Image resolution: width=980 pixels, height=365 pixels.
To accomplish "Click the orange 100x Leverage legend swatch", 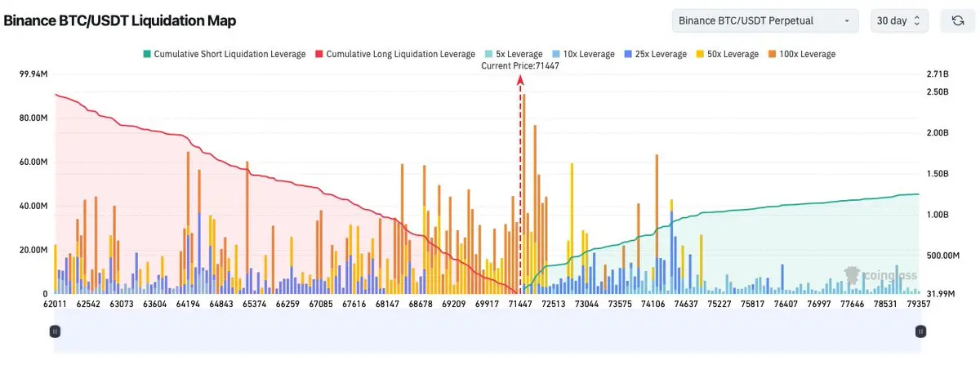I will 773,54.
